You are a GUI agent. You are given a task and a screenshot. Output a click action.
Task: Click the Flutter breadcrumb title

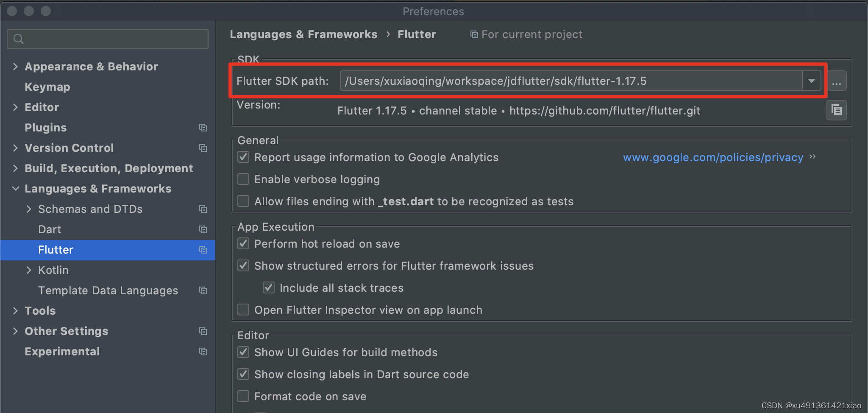pyautogui.click(x=417, y=34)
